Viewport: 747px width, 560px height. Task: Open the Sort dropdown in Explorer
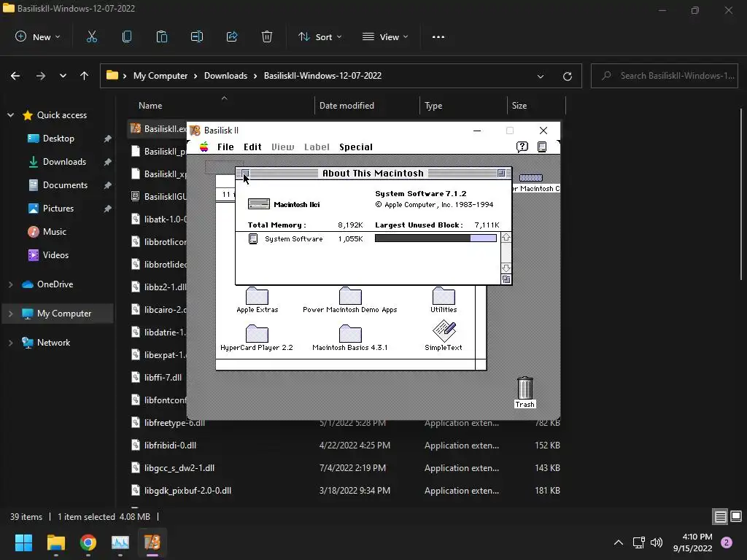point(320,36)
